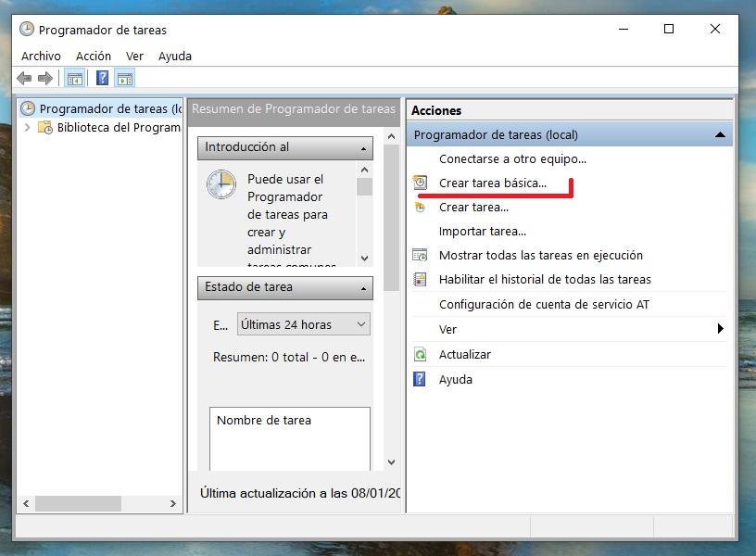Click Importar tarea in Actions pane
Image resolution: width=756 pixels, height=556 pixels.
click(482, 232)
